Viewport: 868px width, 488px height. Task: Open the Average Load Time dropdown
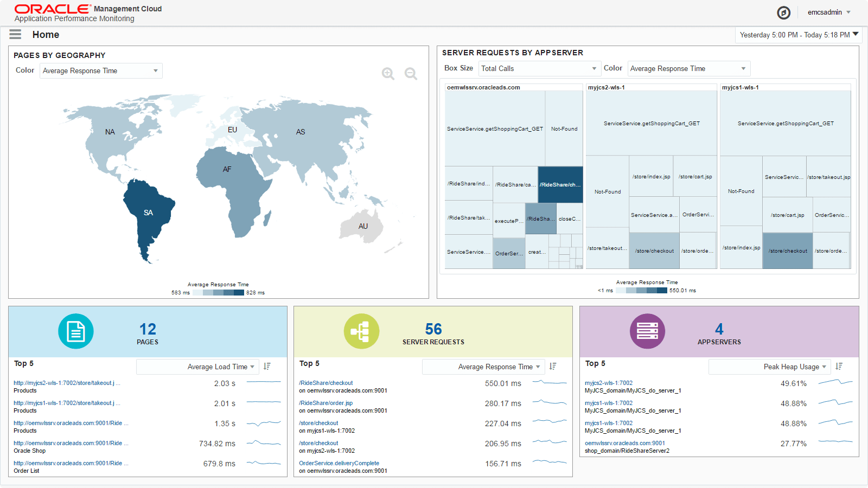click(197, 367)
